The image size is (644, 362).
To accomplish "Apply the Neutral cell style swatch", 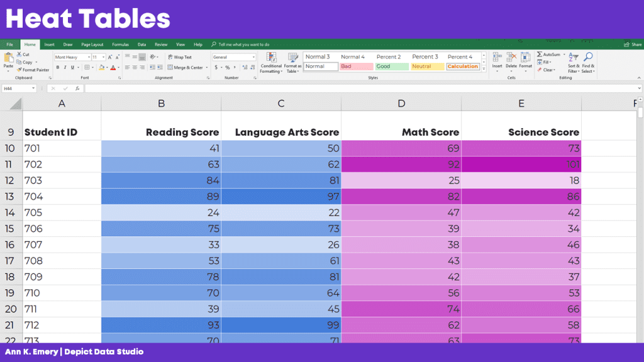I will click(427, 67).
